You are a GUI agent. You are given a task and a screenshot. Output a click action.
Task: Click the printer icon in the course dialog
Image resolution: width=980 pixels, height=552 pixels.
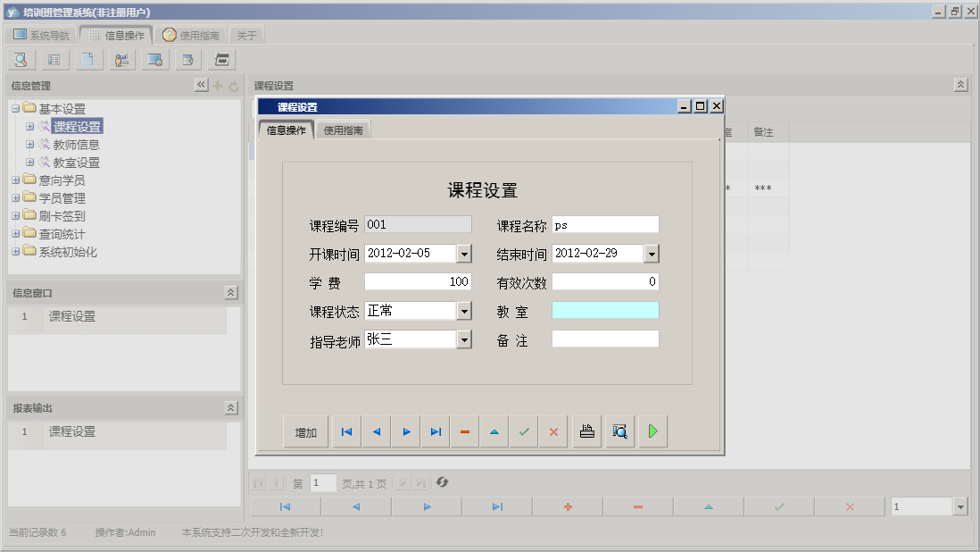pyautogui.click(x=586, y=431)
